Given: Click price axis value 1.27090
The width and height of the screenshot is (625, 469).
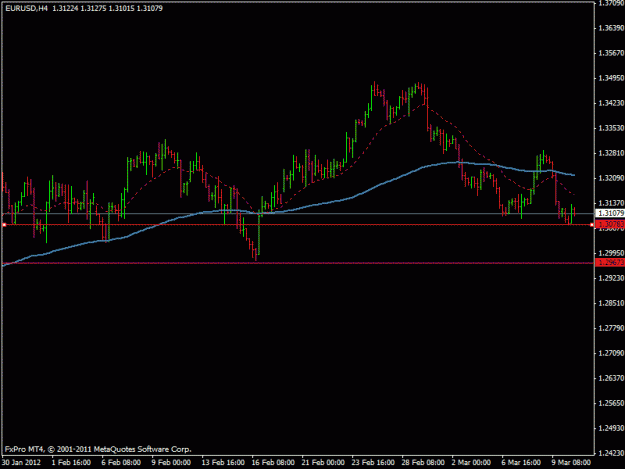Looking at the screenshot, I should tap(611, 353).
